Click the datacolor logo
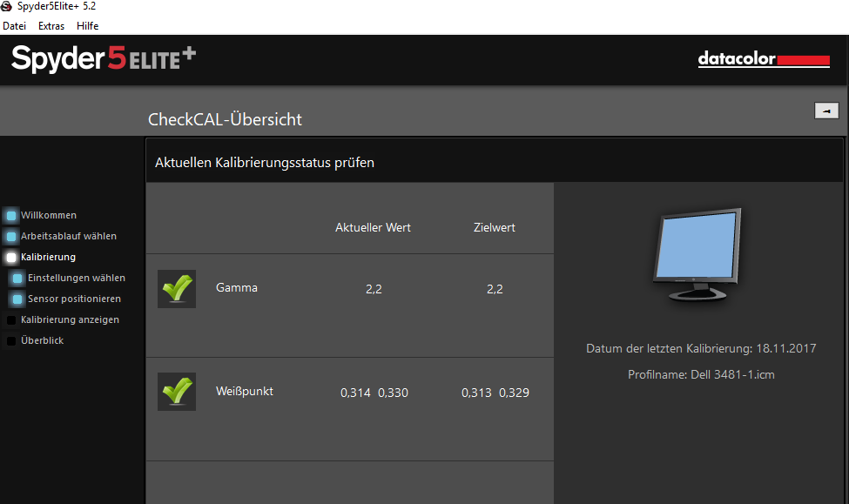The width and height of the screenshot is (849, 504). (764, 58)
